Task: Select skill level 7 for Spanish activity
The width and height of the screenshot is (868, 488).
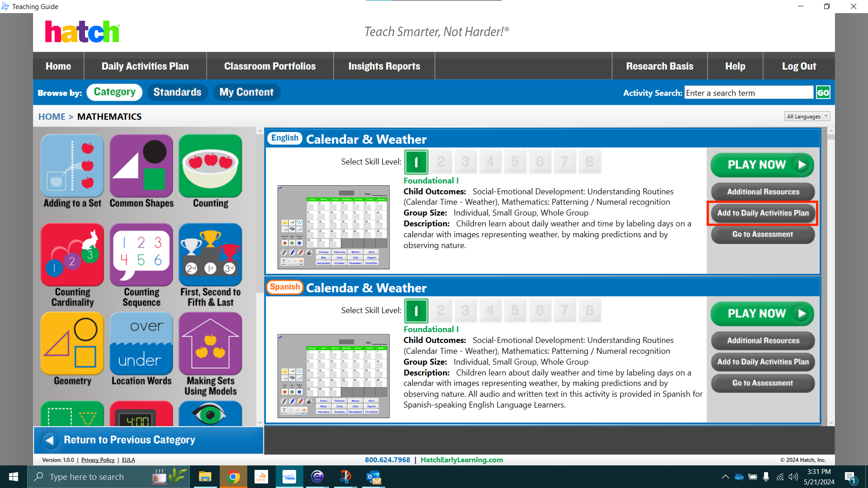Action: click(565, 310)
